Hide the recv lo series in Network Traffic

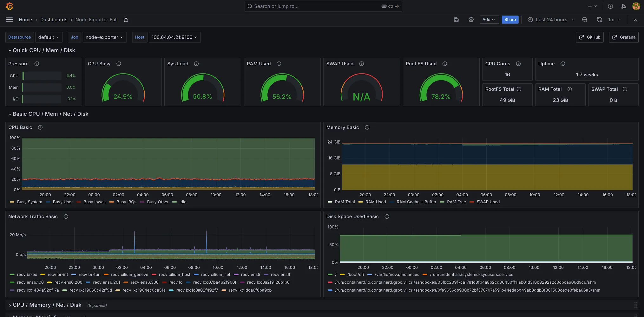point(175,282)
